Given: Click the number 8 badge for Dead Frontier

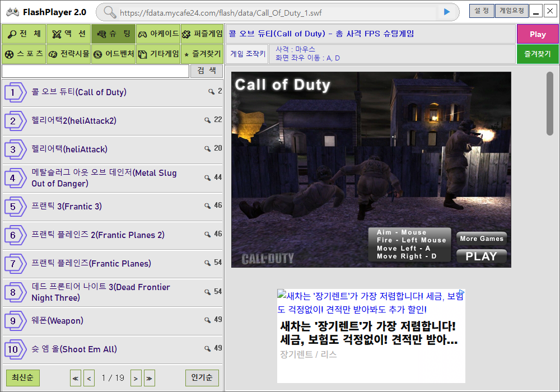Looking at the screenshot, I should [15, 292].
